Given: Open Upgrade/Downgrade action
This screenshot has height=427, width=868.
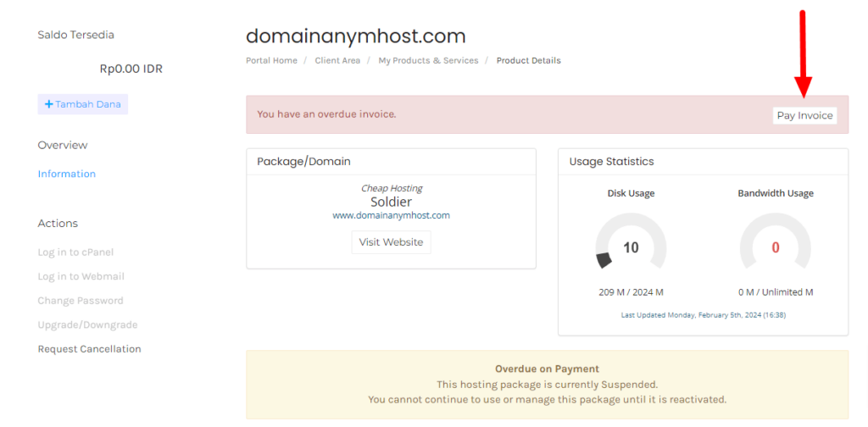Looking at the screenshot, I should click(87, 324).
